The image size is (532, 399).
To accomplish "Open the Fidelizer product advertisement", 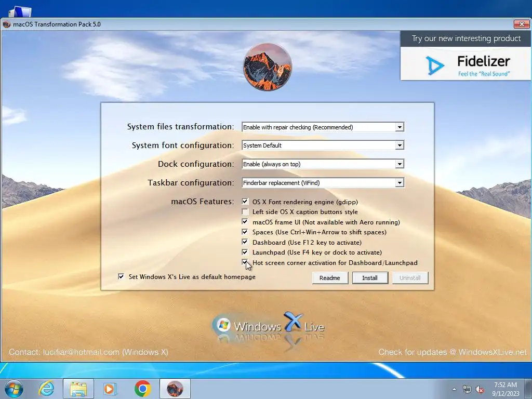I will pyautogui.click(x=465, y=63).
